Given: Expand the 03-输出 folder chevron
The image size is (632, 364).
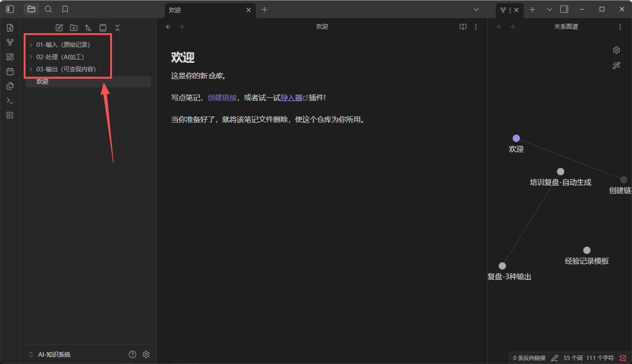Looking at the screenshot, I should (x=31, y=69).
